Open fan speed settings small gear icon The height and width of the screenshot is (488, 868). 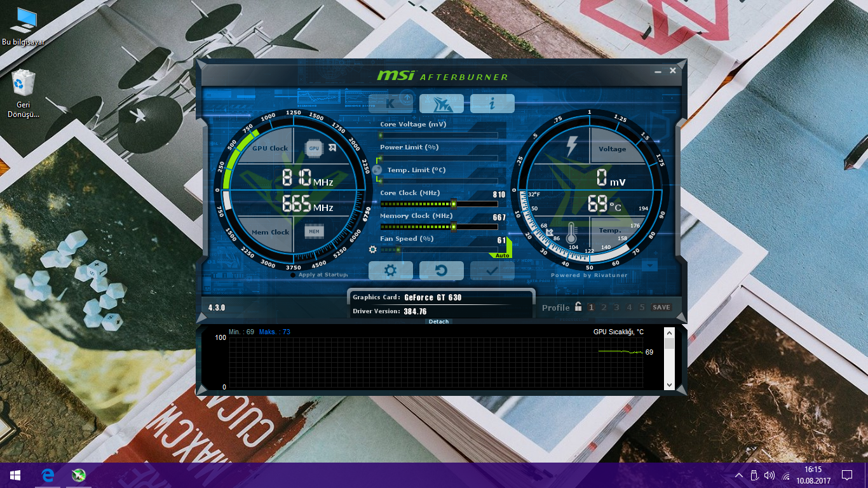pos(373,249)
